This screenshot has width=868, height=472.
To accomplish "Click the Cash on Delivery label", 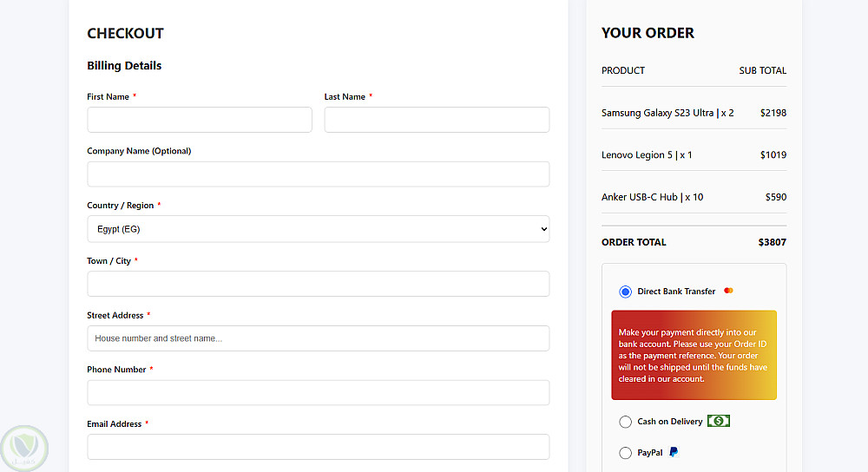I will click(x=670, y=421).
